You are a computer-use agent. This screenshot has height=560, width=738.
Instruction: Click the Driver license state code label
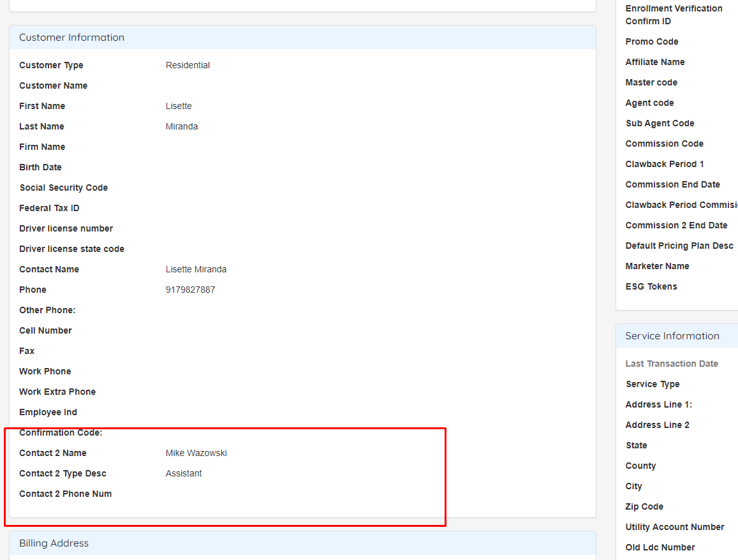(71, 249)
